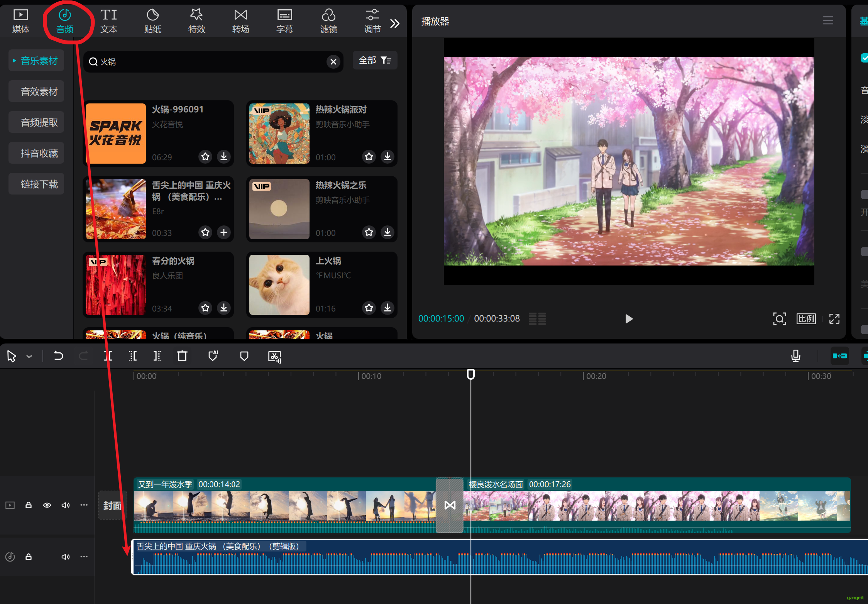Download the 春分的火锅 track

(x=224, y=308)
